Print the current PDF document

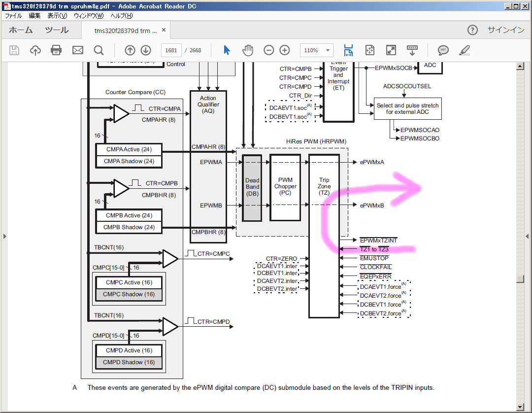click(x=56, y=50)
